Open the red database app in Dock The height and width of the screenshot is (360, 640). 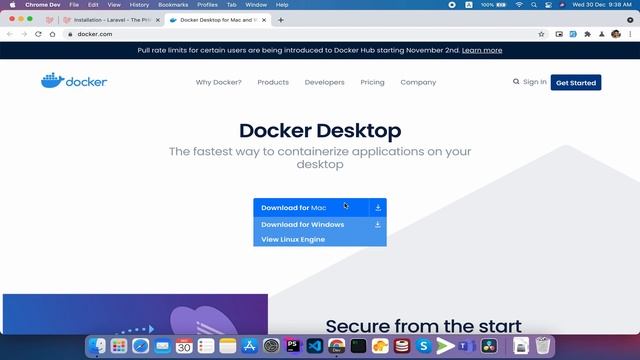tap(402, 346)
